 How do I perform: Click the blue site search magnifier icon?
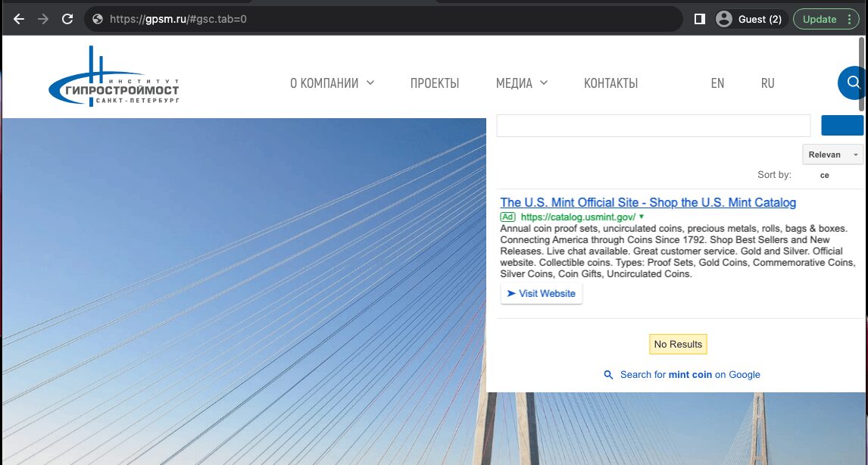854,83
